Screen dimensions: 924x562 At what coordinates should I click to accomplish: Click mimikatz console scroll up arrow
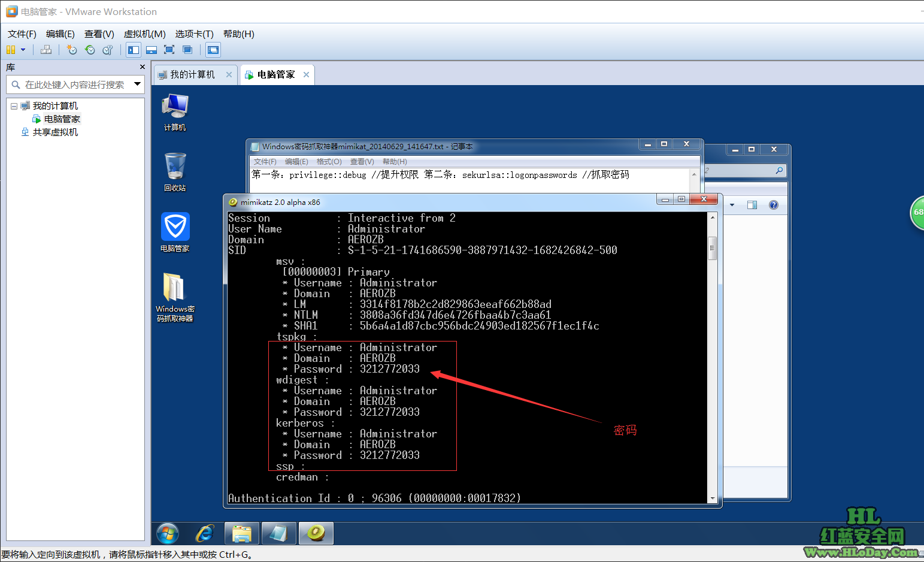[712, 217]
